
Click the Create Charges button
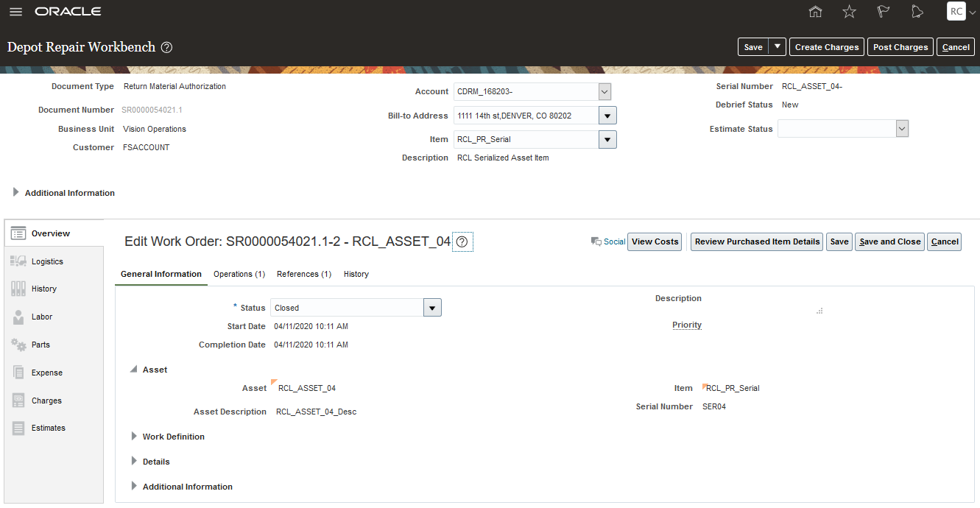pyautogui.click(x=827, y=47)
